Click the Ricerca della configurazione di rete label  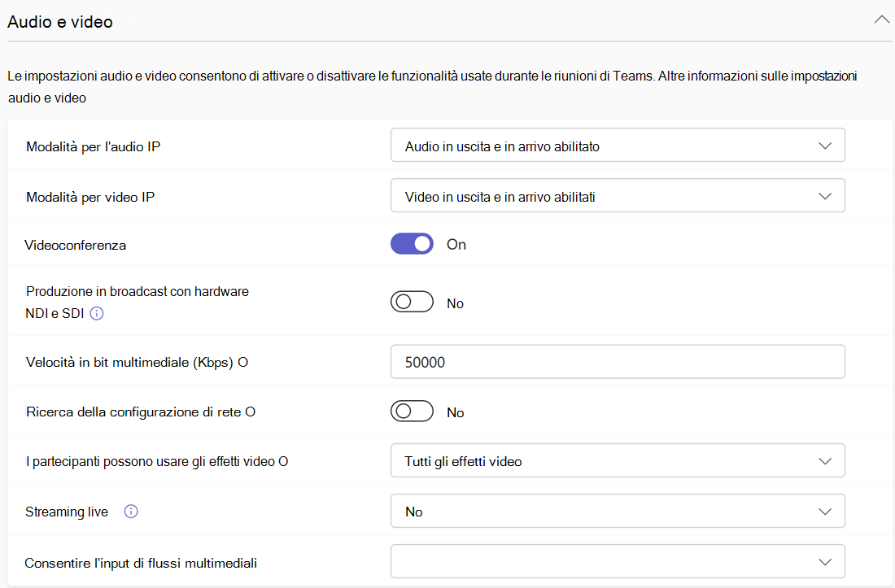tap(140, 412)
